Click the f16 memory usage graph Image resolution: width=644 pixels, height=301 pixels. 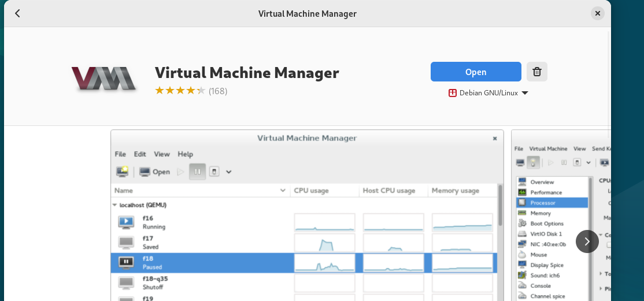pyautogui.click(x=462, y=222)
